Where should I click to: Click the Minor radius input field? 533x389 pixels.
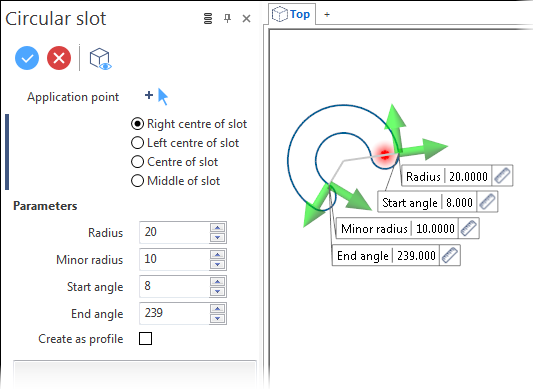(174, 259)
